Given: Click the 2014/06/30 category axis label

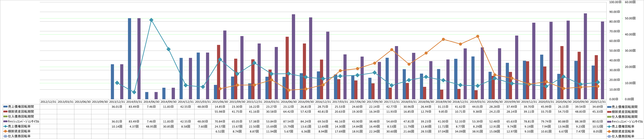Looking at the screenshot, I should [151, 102].
